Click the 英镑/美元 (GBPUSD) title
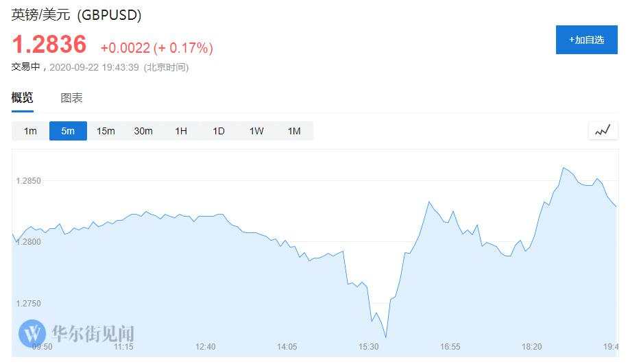Screen dimensions: 628x364 click(x=76, y=14)
